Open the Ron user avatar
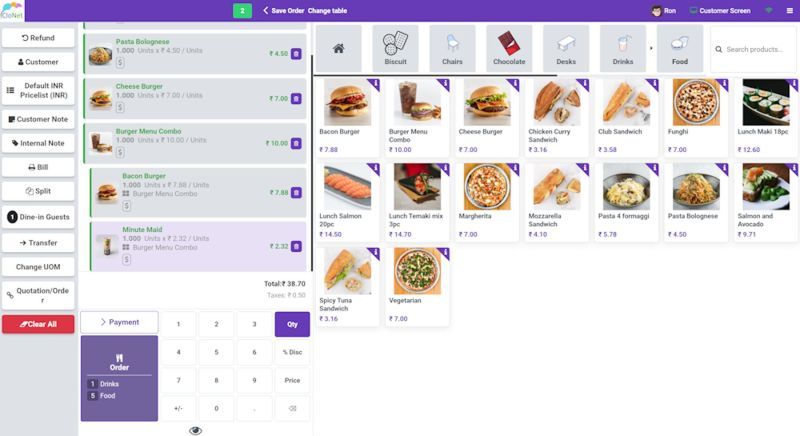 [x=657, y=11]
